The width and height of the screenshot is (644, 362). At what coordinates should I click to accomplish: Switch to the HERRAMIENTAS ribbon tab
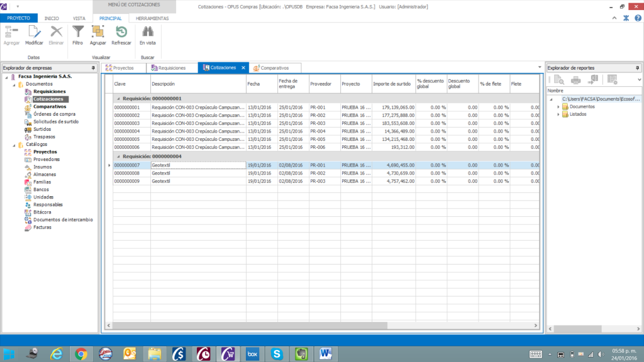click(152, 18)
